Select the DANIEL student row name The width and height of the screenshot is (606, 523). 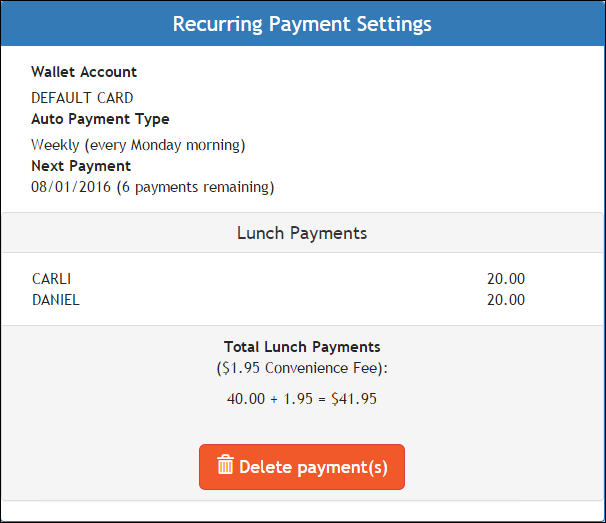pyautogui.click(x=55, y=299)
